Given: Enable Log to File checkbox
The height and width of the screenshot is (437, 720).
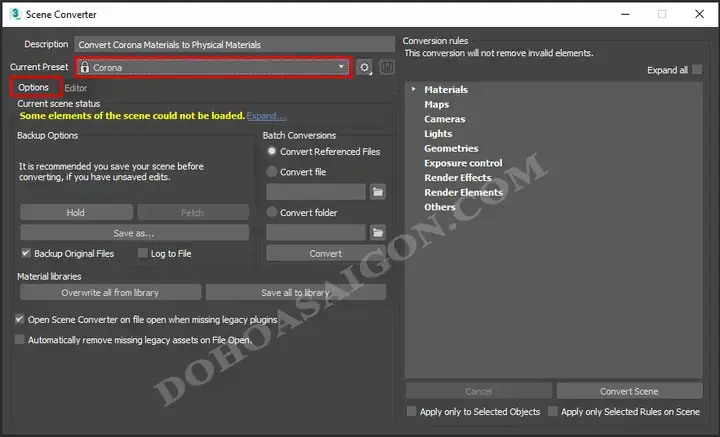Looking at the screenshot, I should point(143,253).
